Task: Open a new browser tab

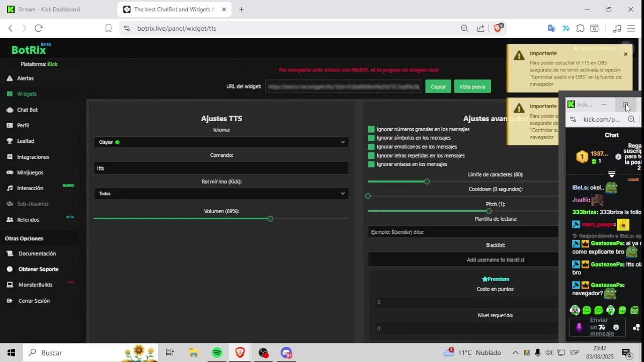Action: pos(242,10)
